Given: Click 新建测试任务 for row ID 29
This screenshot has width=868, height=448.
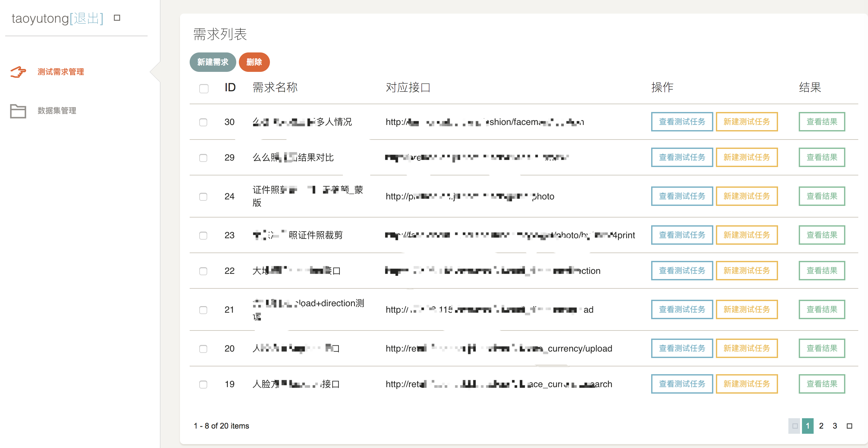Looking at the screenshot, I should pos(747,157).
